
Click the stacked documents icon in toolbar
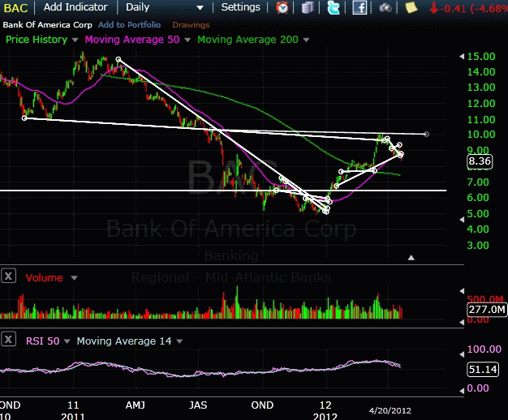pyautogui.click(x=308, y=8)
